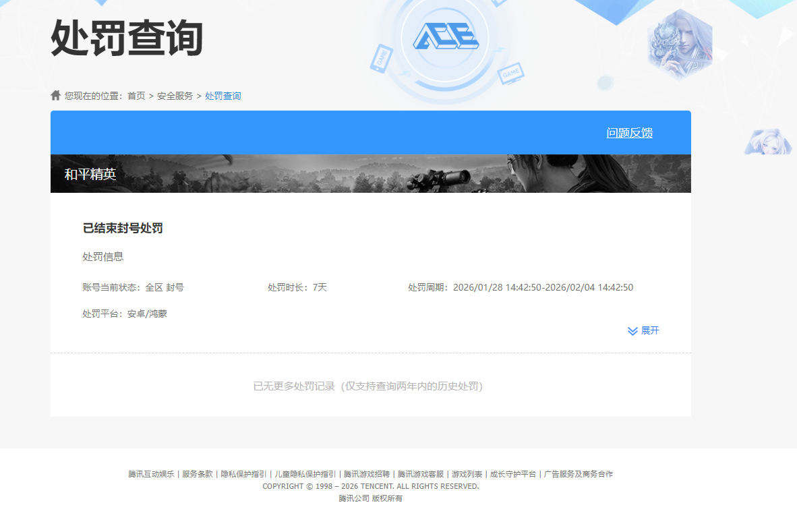The width and height of the screenshot is (797, 532).
Task: Open 隐私保护指引 footer link
Action: (x=243, y=474)
